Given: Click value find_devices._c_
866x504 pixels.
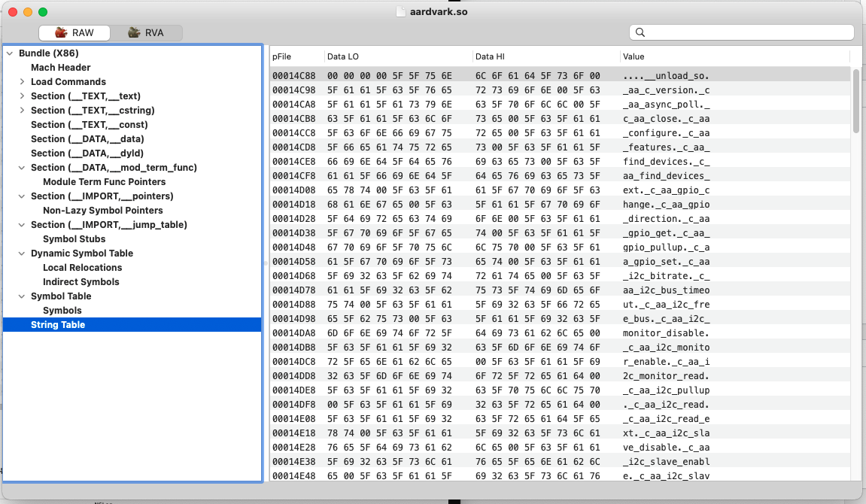Looking at the screenshot, I should [666, 162].
